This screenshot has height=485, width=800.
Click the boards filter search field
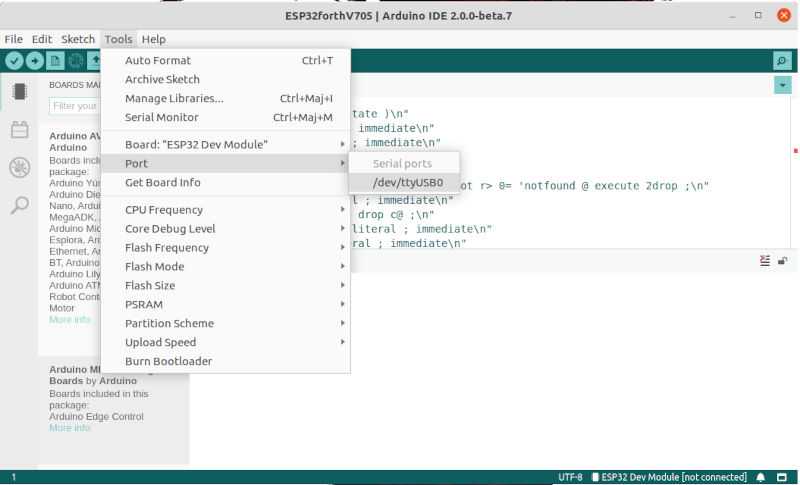pos(75,105)
